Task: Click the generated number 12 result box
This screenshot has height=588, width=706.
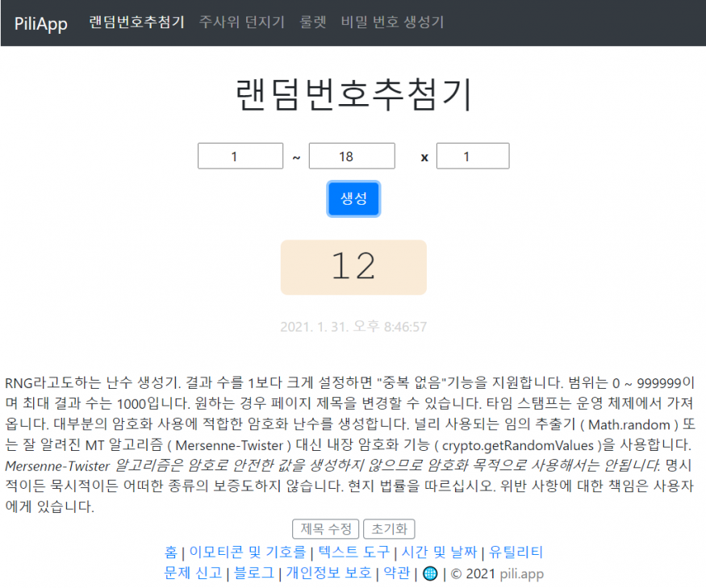Action: coord(353,267)
